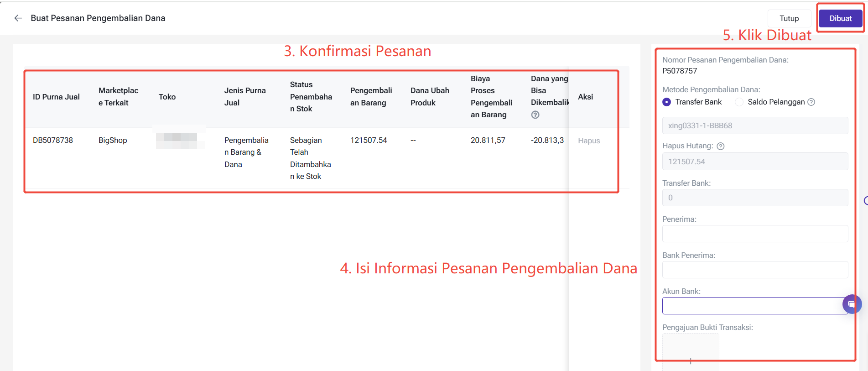Show help for Hapus Hutang field
Viewport: 868px width, 371px height.
tap(721, 146)
